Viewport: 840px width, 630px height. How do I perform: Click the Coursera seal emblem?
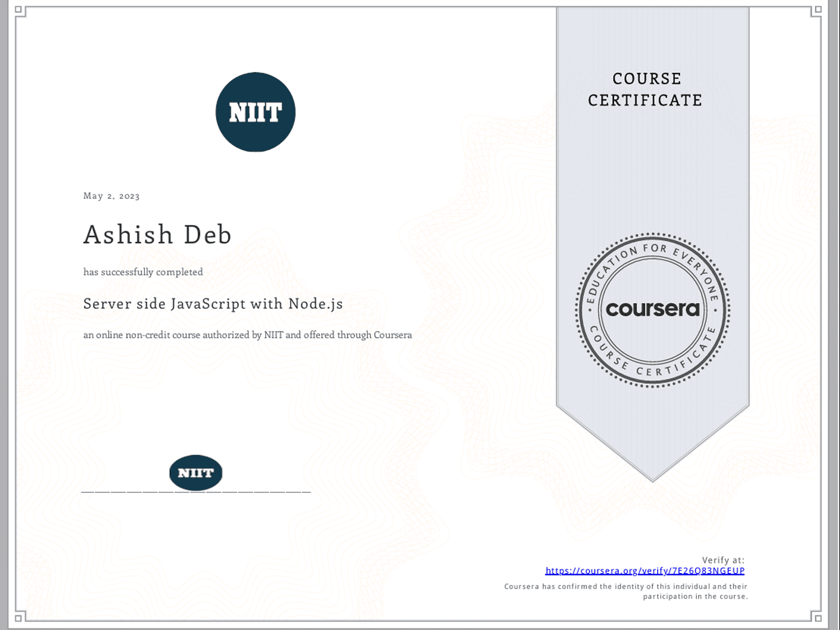click(x=653, y=310)
